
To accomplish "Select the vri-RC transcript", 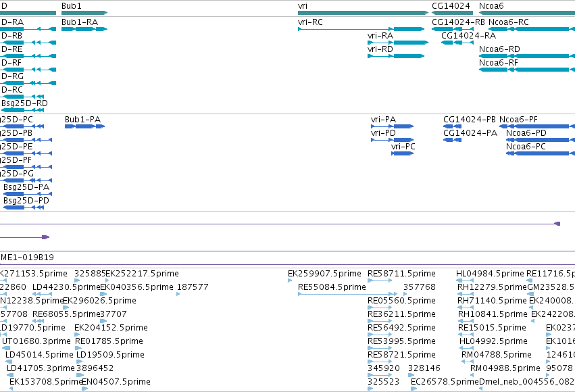I will [361, 29].
